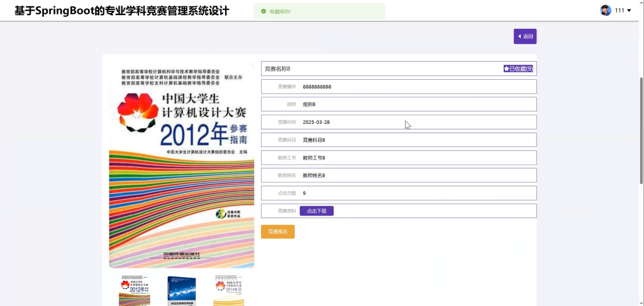Click the 收藏成功 success check icon
644x306 pixels.
coord(264,11)
